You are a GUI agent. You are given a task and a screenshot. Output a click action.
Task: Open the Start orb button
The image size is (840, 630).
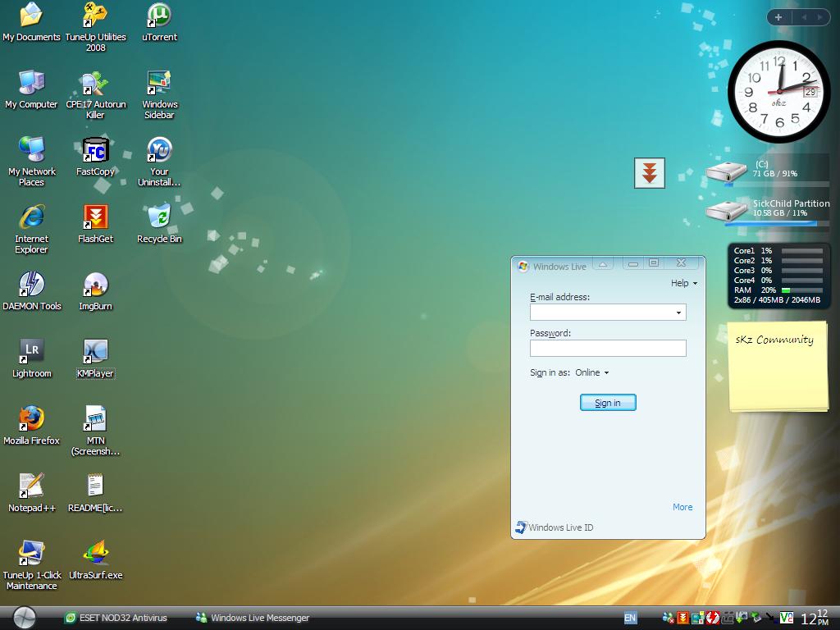[24, 618]
